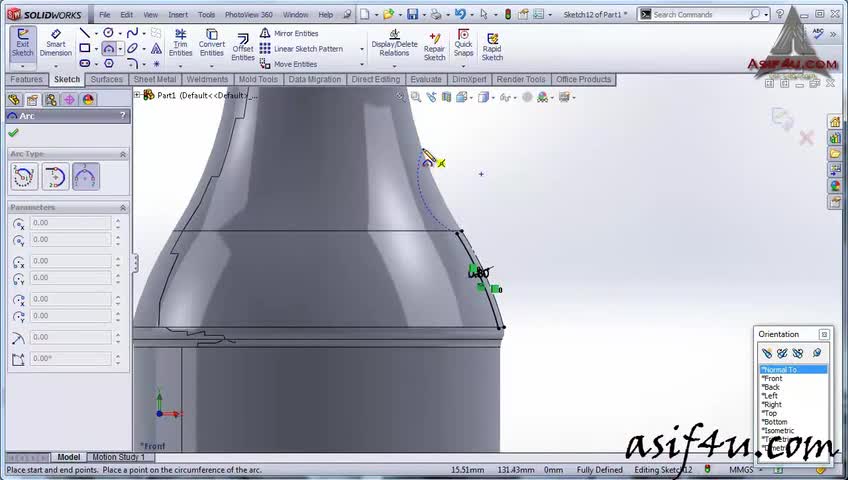
Task: Select the Corner Rectangle tool
Action: click(x=85, y=48)
